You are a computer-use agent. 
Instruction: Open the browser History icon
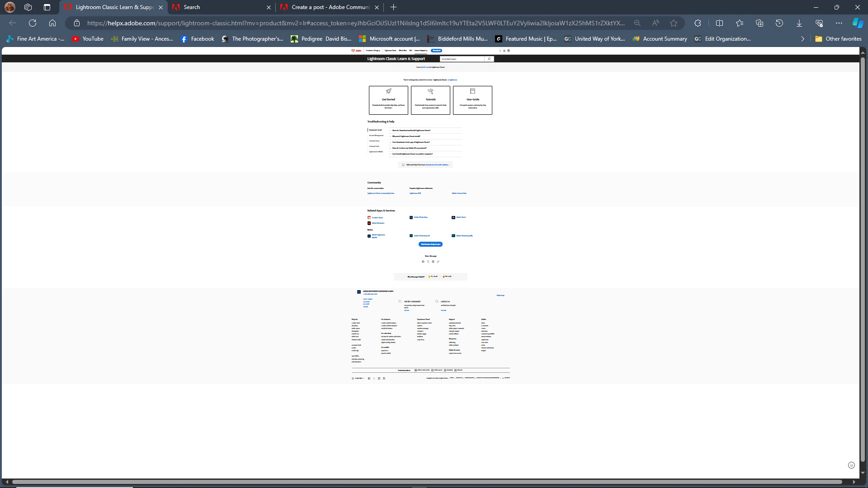pos(779,23)
